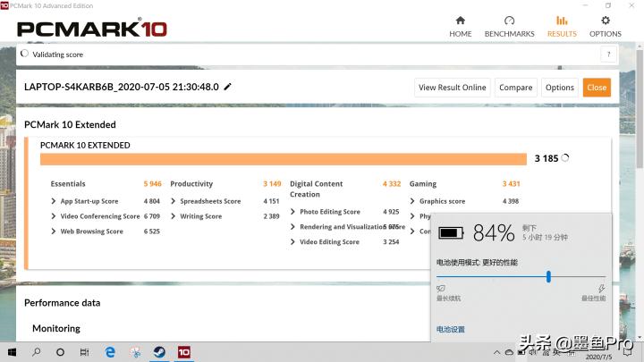This screenshot has height=362, width=644.
Task: Open the Windows Start menu
Action: tap(12, 352)
